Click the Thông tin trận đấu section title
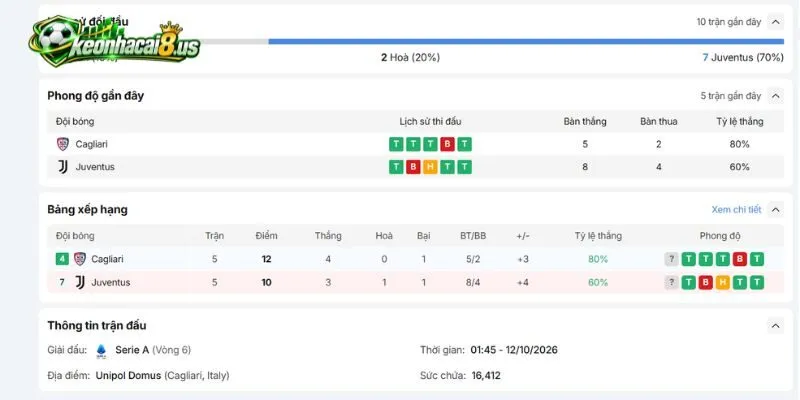Screen dimensions: 800x400 coord(97,326)
